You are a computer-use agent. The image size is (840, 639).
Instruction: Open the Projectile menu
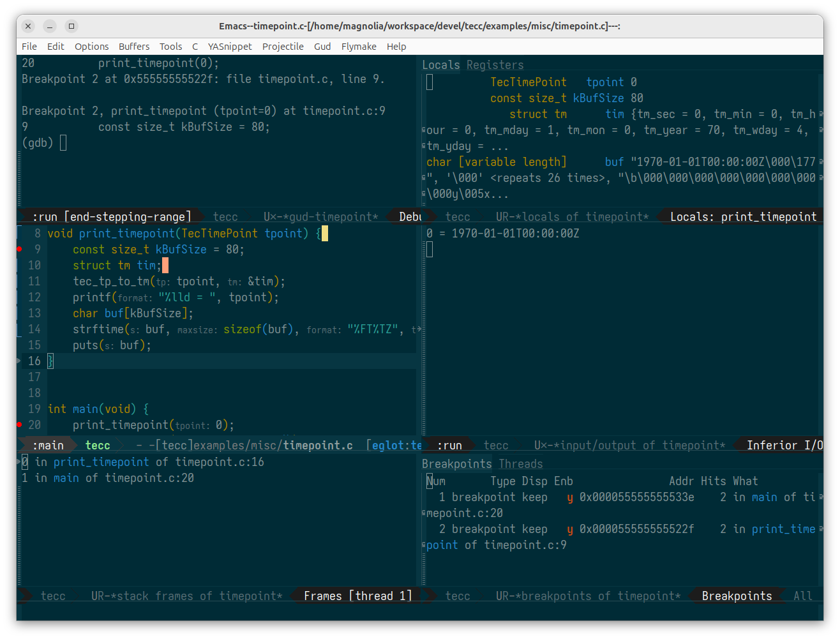pyautogui.click(x=283, y=47)
